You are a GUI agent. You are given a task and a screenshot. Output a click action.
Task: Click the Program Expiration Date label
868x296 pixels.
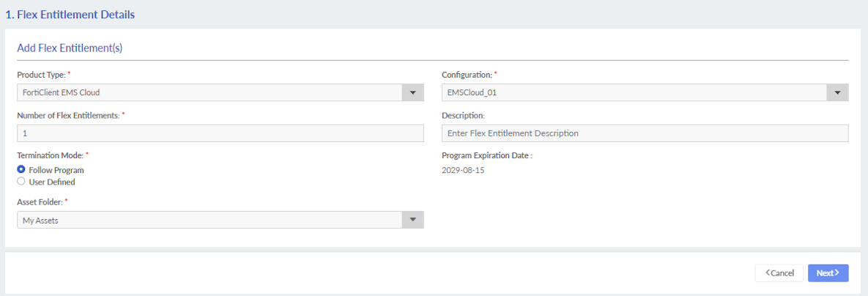(486, 155)
